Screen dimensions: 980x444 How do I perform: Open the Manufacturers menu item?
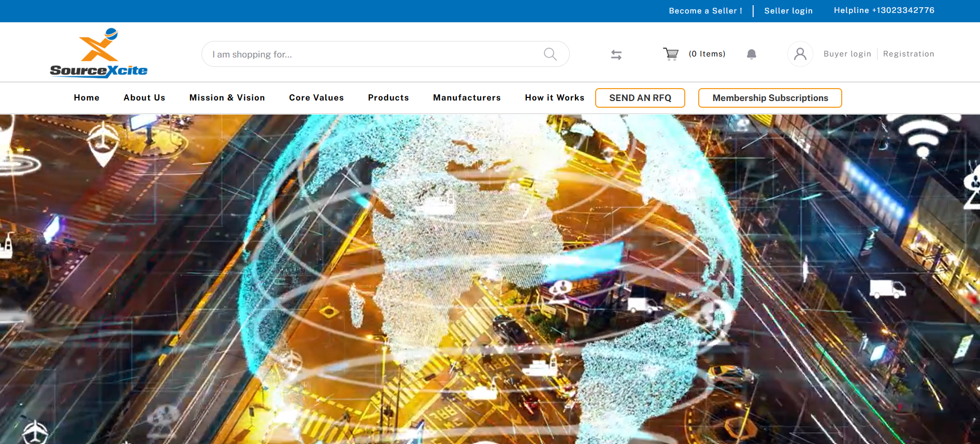[467, 97]
